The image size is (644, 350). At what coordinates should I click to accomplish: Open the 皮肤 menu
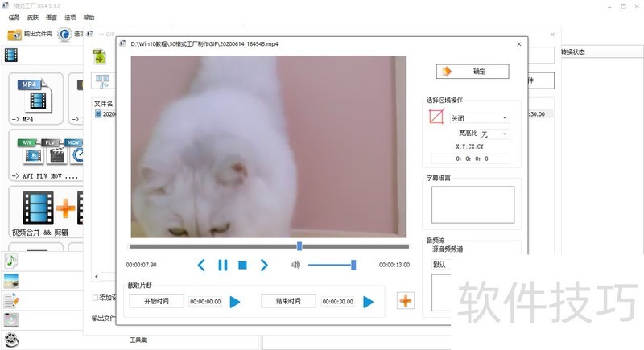(x=32, y=17)
